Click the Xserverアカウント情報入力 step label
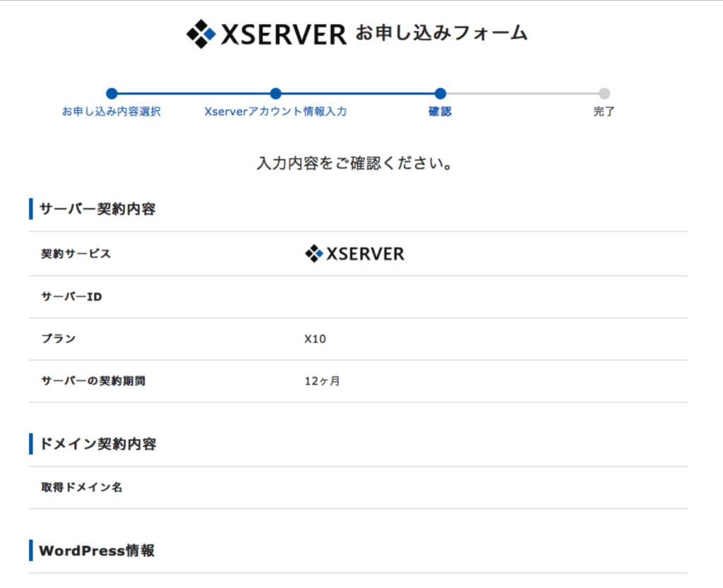The image size is (723, 588). coord(275,112)
